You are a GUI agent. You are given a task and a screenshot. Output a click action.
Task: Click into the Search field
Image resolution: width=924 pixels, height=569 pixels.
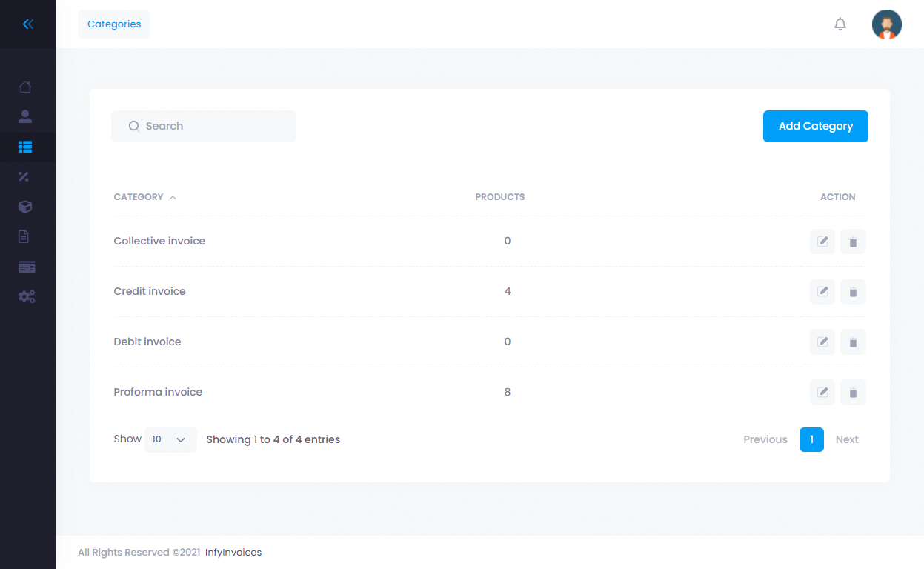point(211,126)
